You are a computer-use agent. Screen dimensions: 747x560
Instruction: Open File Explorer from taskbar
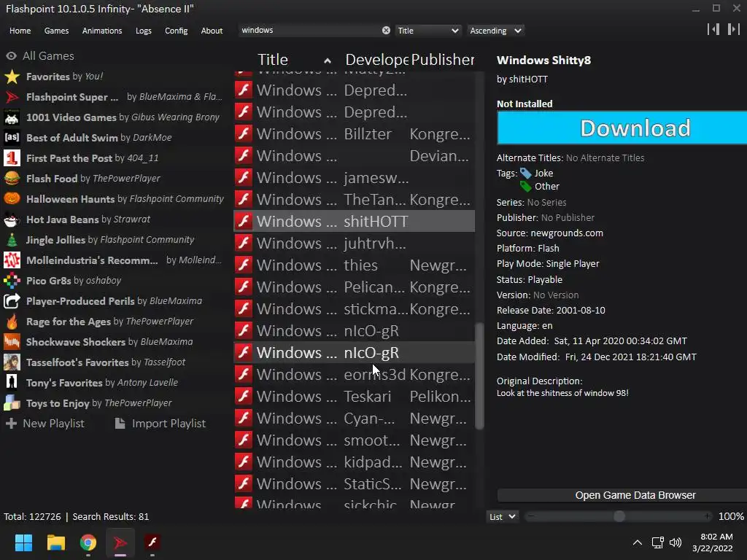[x=55, y=542]
